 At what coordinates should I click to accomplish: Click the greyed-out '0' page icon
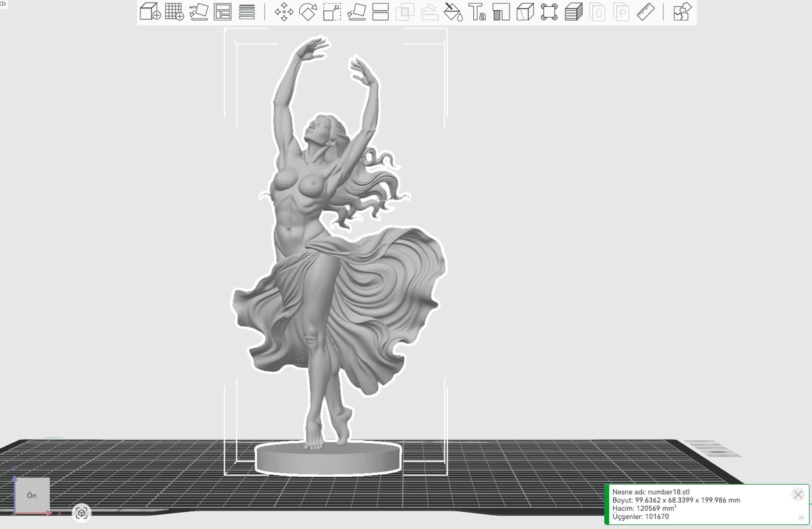click(598, 12)
